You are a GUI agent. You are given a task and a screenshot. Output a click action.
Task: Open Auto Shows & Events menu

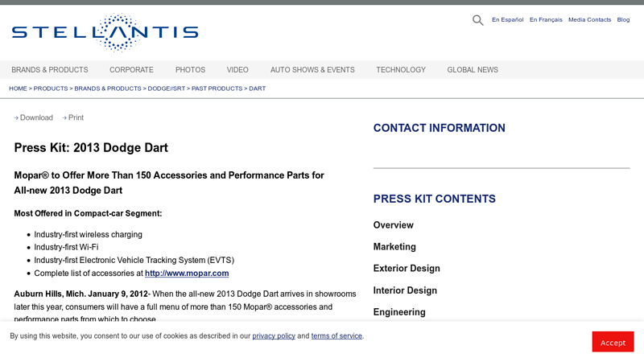point(312,70)
